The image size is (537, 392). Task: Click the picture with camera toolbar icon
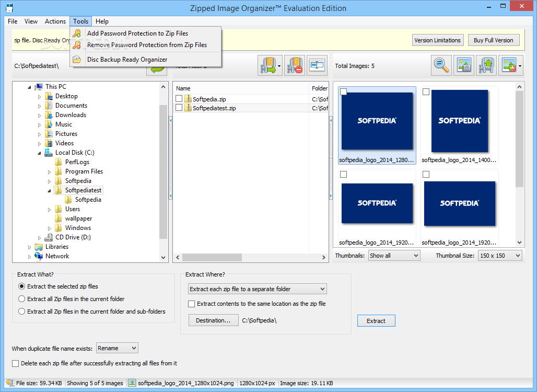[x=464, y=65]
